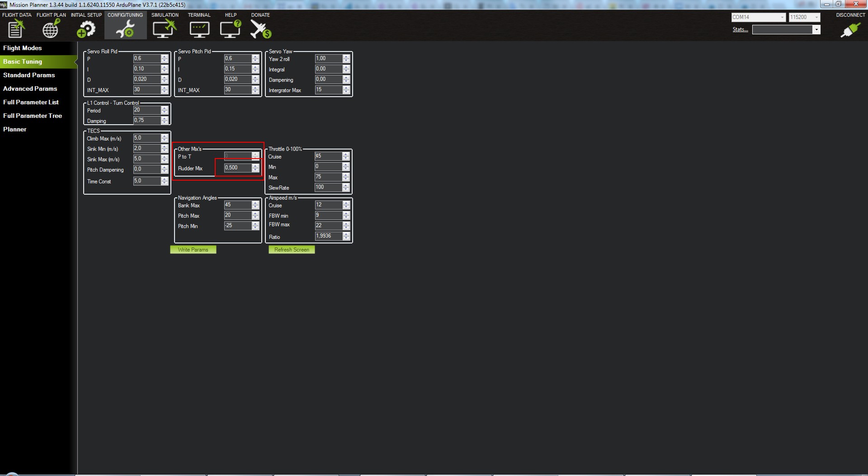Click the Donate airplane icon
This screenshot has width=868, height=476.
[260, 29]
